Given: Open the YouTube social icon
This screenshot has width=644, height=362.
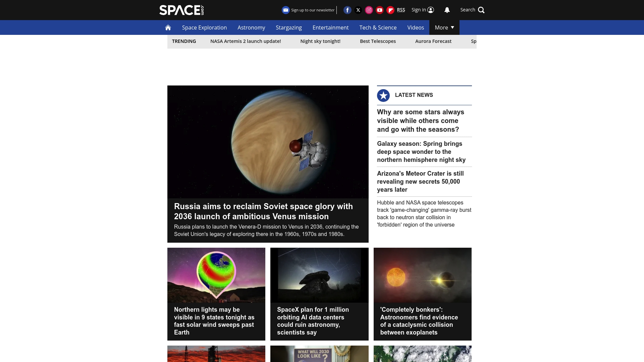Looking at the screenshot, I should [x=380, y=10].
